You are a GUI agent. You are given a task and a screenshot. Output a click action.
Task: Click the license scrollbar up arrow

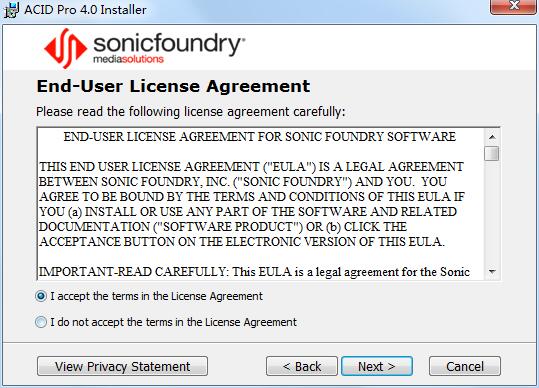tap(492, 137)
